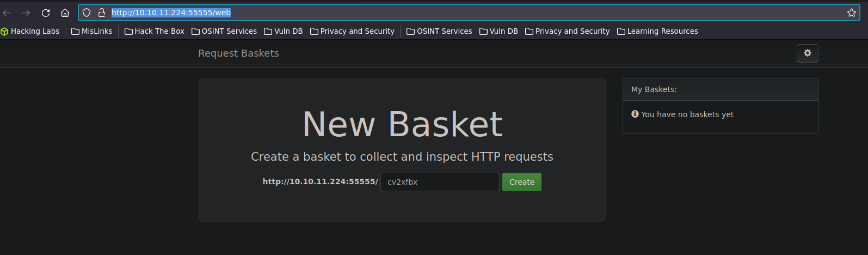The height and width of the screenshot is (255, 868).
Task: Go to the browser home page
Action: tap(65, 13)
